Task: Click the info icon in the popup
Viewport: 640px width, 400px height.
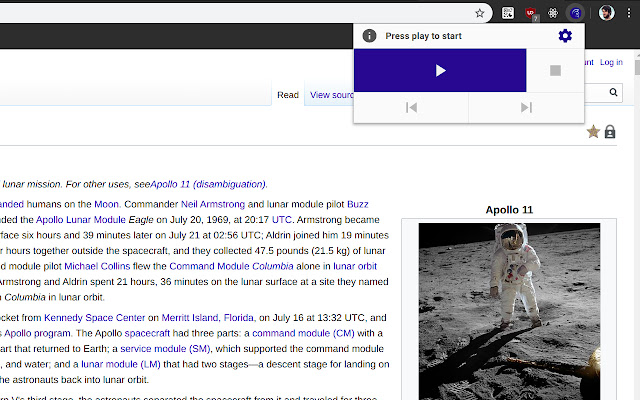Action: [369, 36]
